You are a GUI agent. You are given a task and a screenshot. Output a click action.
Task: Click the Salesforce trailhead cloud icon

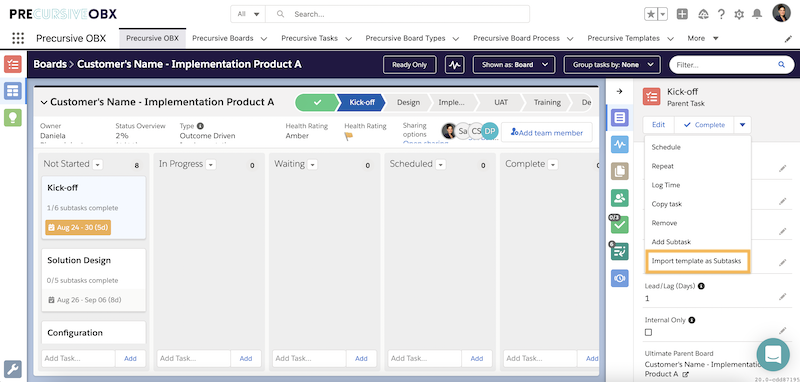pyautogui.click(x=703, y=14)
